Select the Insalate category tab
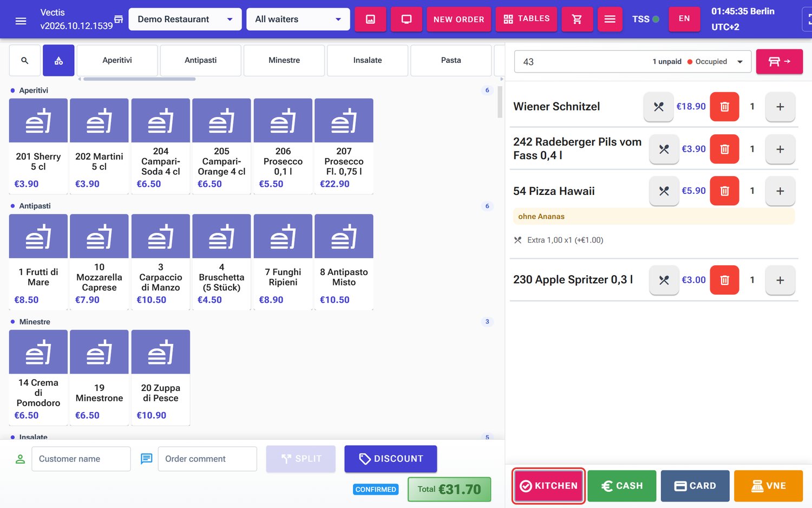Viewport: 812px width, 508px height. click(368, 60)
